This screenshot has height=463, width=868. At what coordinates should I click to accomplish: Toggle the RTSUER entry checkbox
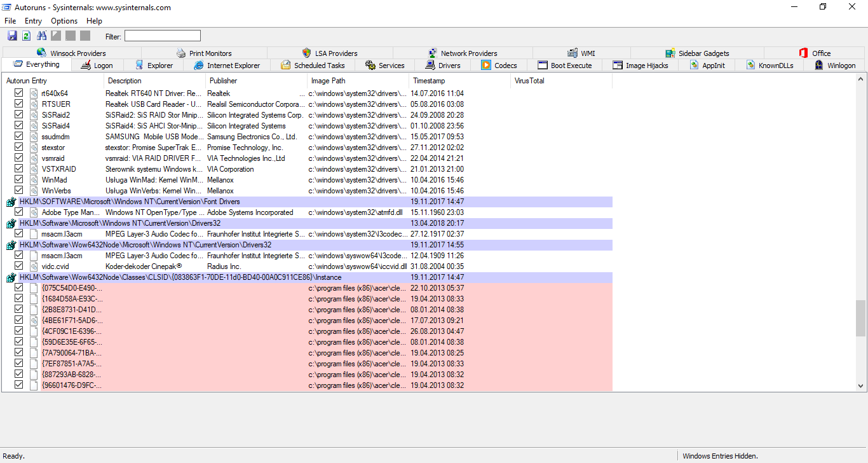click(x=18, y=104)
